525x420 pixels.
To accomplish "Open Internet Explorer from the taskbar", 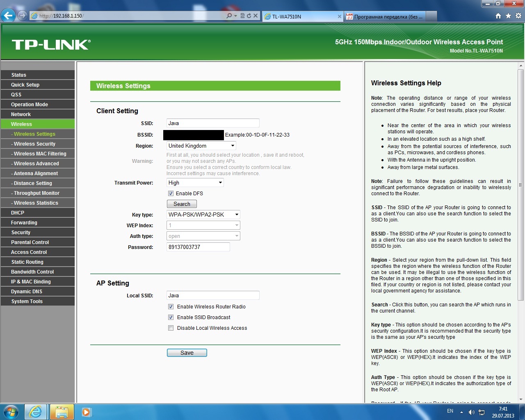I will coord(36,412).
